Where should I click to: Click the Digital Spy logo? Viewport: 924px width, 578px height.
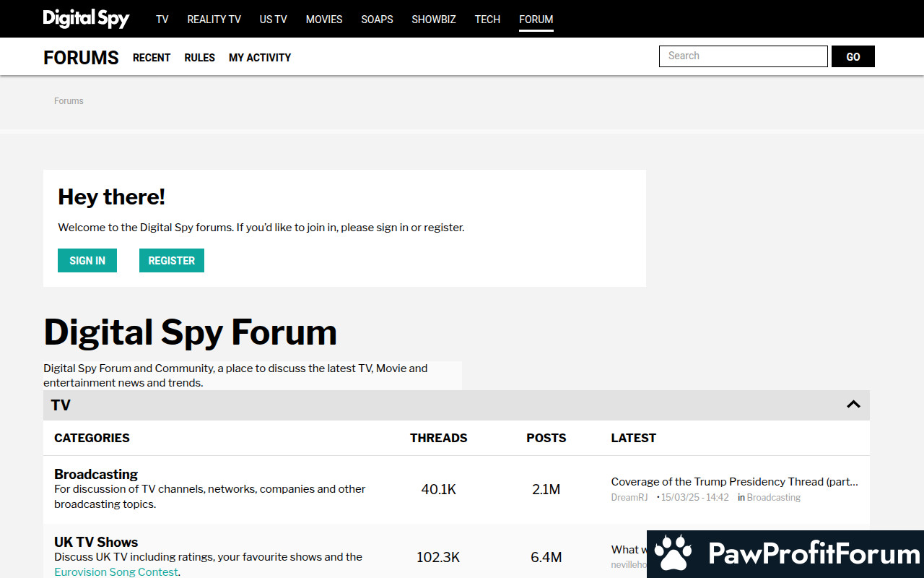click(x=86, y=19)
